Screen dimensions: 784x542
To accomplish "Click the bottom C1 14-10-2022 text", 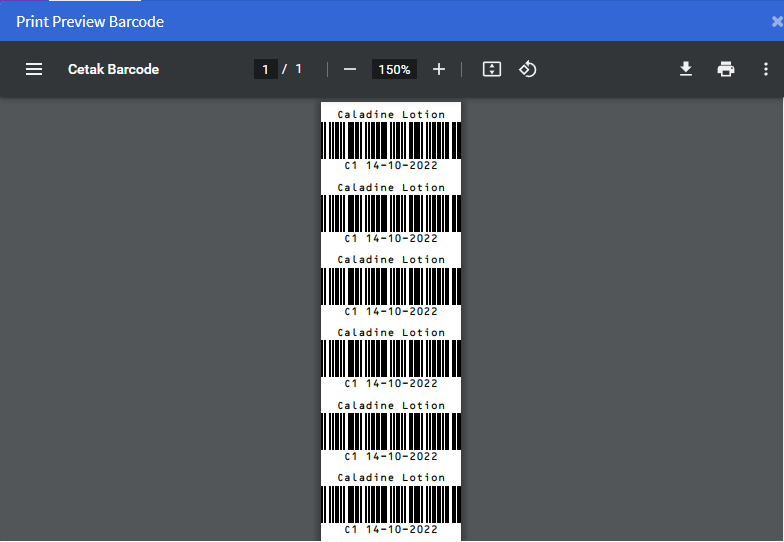I will pyautogui.click(x=391, y=529).
